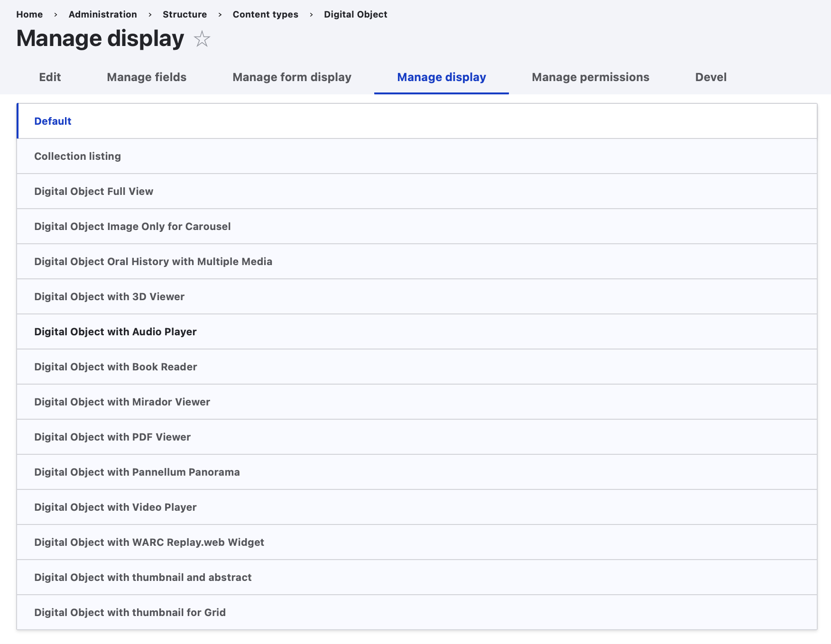The height and width of the screenshot is (644, 831).
Task: Select Digital Object with WARC Replay.web Widget
Action: point(149,543)
